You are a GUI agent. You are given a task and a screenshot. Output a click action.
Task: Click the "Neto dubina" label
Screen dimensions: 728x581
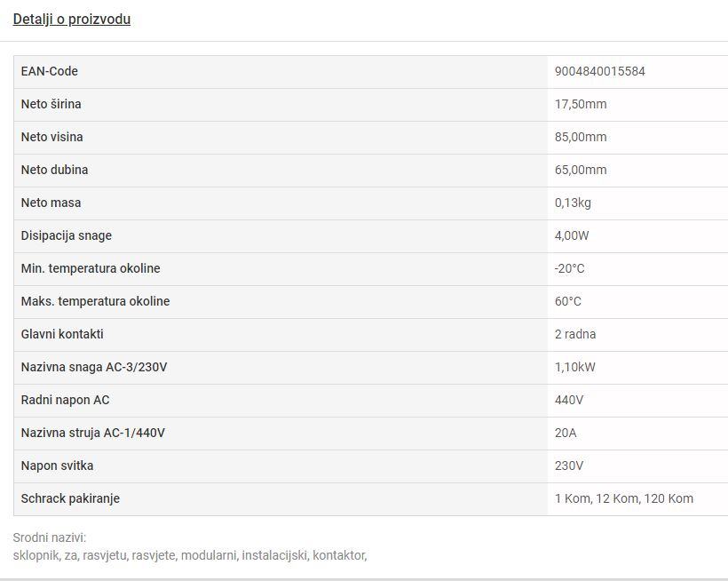tap(54, 170)
